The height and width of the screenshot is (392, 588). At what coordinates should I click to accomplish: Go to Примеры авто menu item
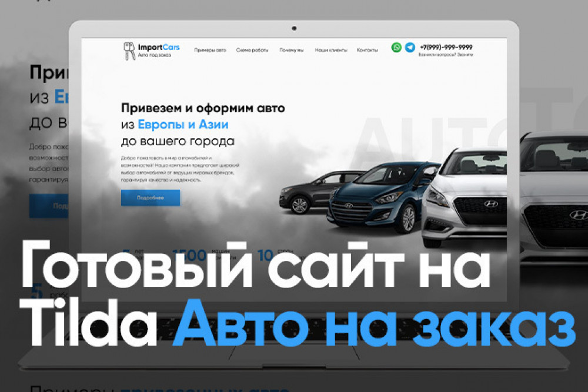(210, 50)
